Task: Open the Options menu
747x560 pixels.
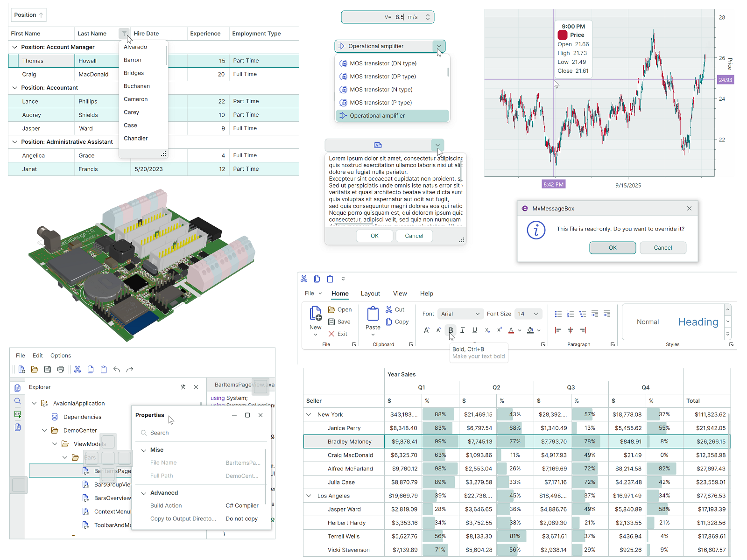Action: point(61,356)
